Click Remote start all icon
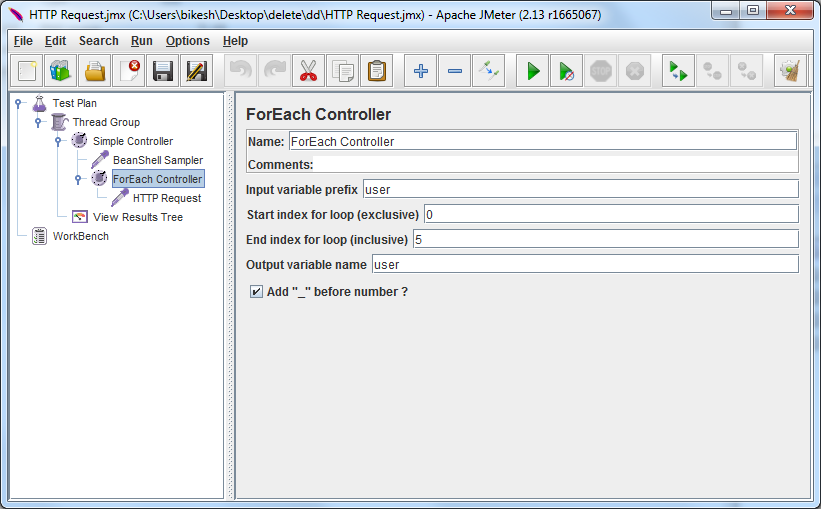This screenshot has height=509, width=821. (x=679, y=71)
